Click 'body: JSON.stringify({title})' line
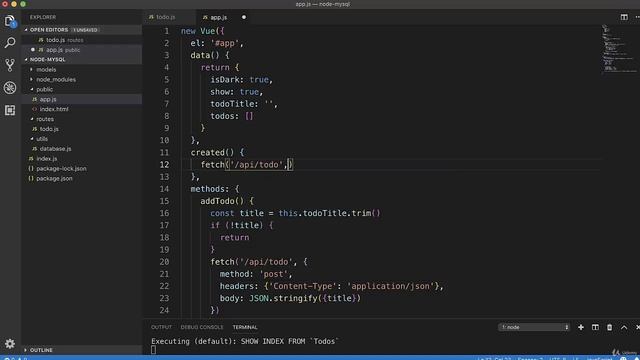 290,298
